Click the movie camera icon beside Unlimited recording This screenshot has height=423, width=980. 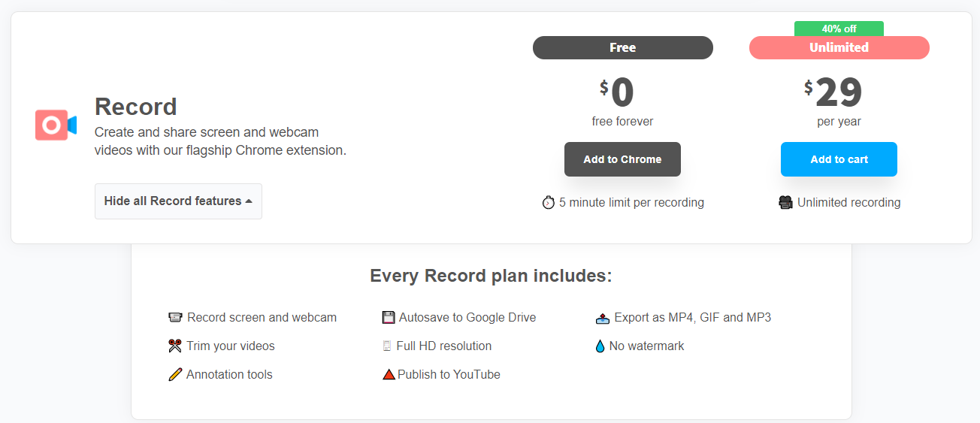786,203
